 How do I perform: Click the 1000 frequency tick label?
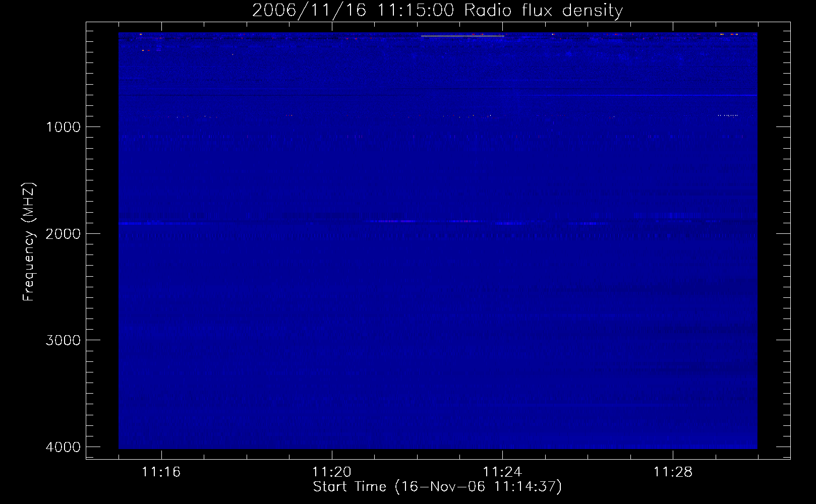[63, 127]
